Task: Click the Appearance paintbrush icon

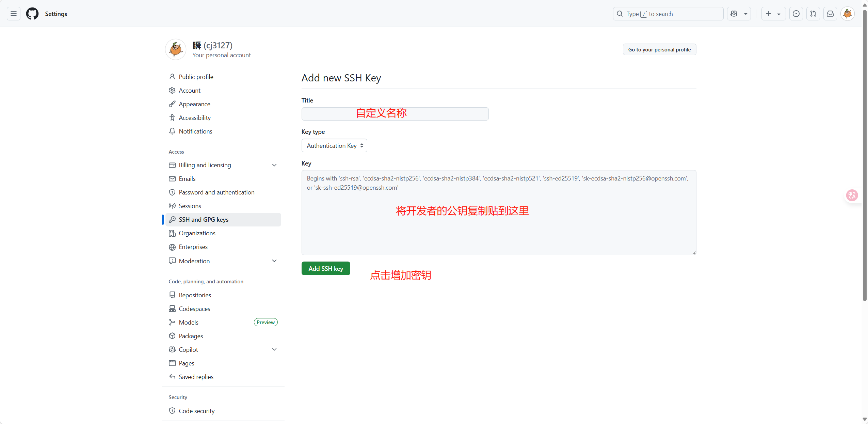Action: coord(172,104)
